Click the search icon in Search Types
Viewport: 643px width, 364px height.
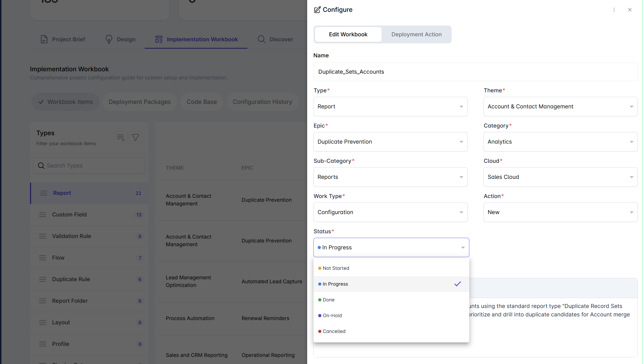pos(41,166)
